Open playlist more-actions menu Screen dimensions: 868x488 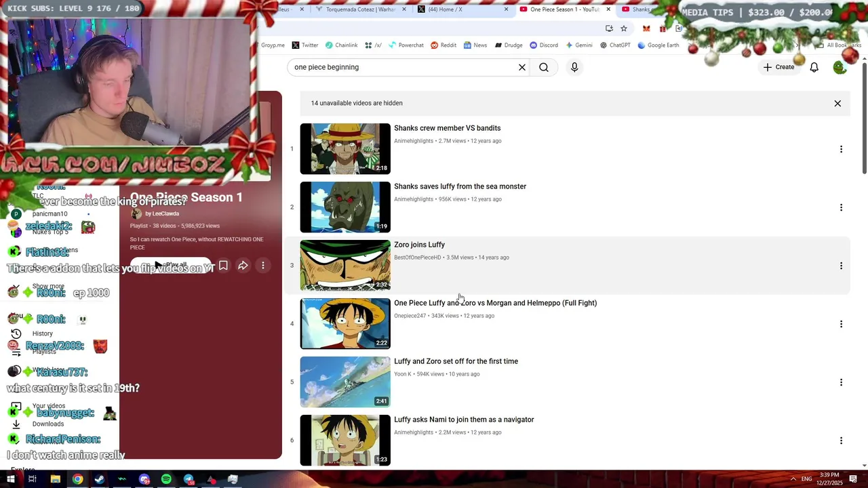pos(263,266)
